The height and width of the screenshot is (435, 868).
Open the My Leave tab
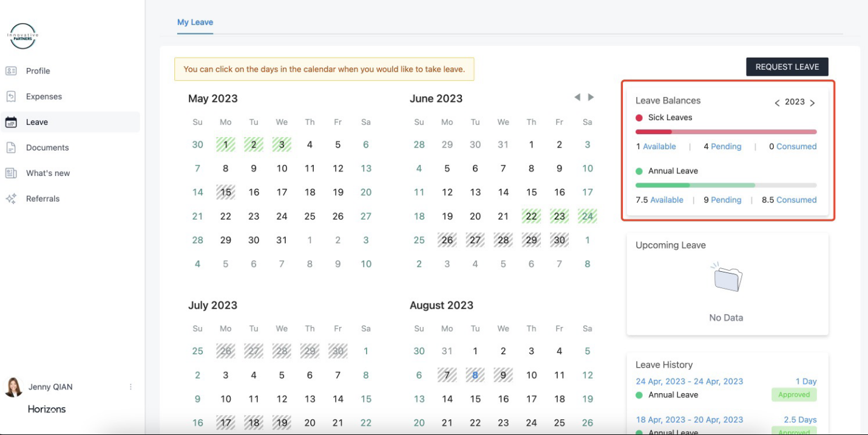point(195,22)
